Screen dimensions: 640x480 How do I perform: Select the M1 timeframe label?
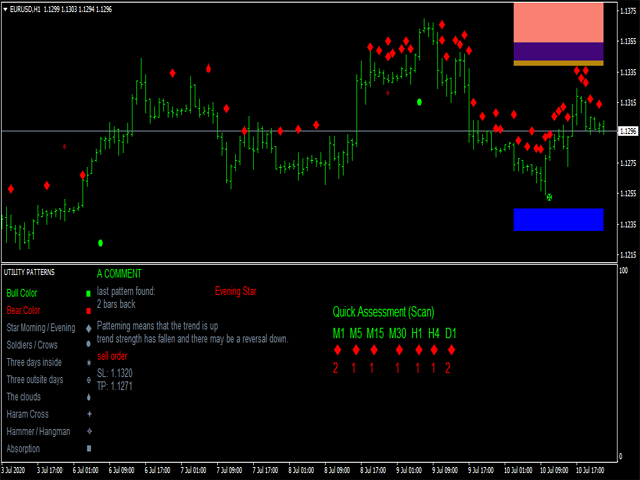(x=339, y=333)
